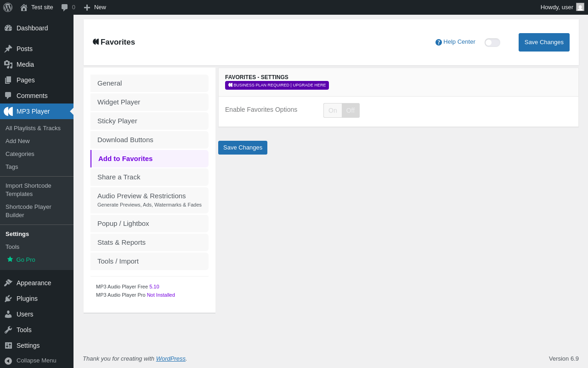Click the Go Pro star icon
588x368 pixels.
tap(10, 259)
